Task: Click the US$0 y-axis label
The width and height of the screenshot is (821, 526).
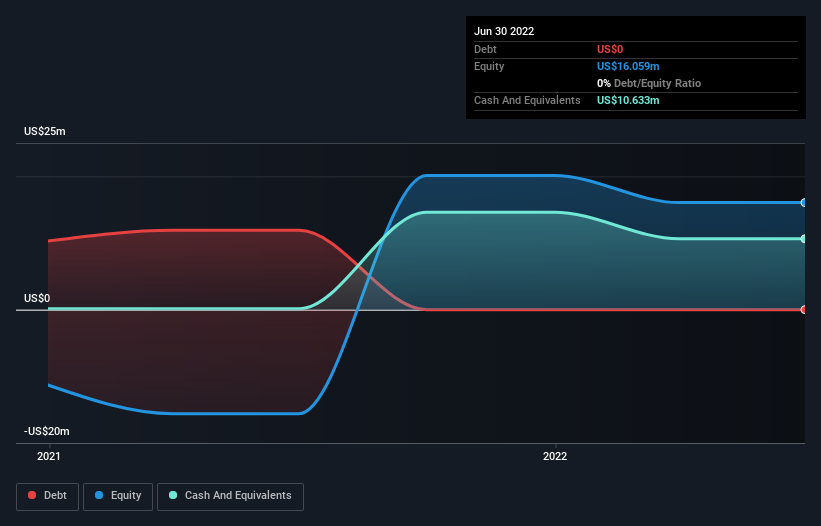Action: click(x=37, y=298)
